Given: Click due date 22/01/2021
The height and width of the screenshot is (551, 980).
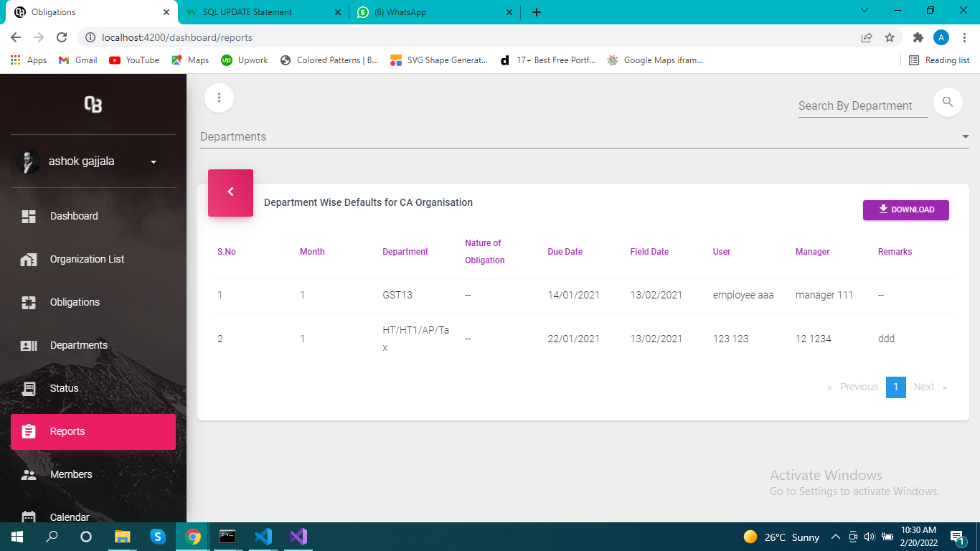Looking at the screenshot, I should click(x=573, y=339).
